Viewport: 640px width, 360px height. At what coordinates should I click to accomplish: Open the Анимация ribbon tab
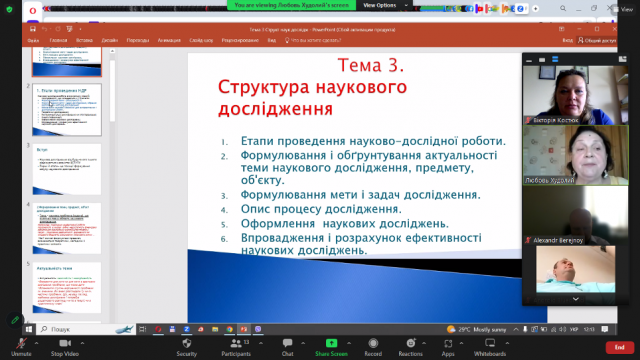(169, 40)
